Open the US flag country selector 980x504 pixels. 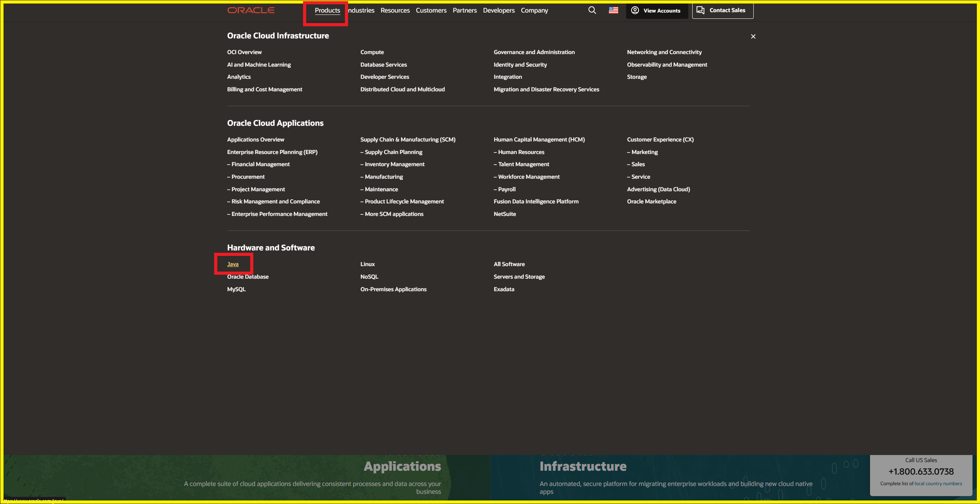coord(613,11)
